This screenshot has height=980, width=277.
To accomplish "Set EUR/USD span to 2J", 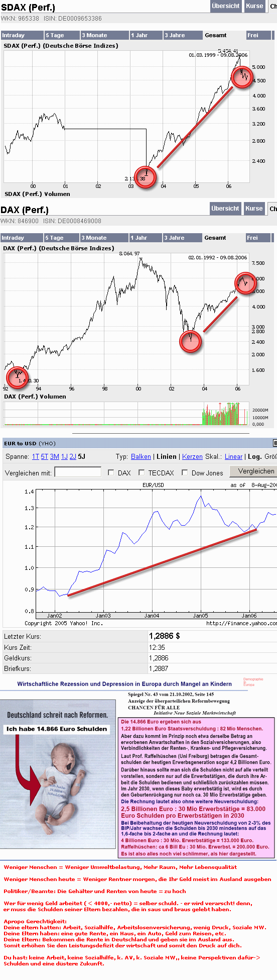I will click(x=73, y=457).
